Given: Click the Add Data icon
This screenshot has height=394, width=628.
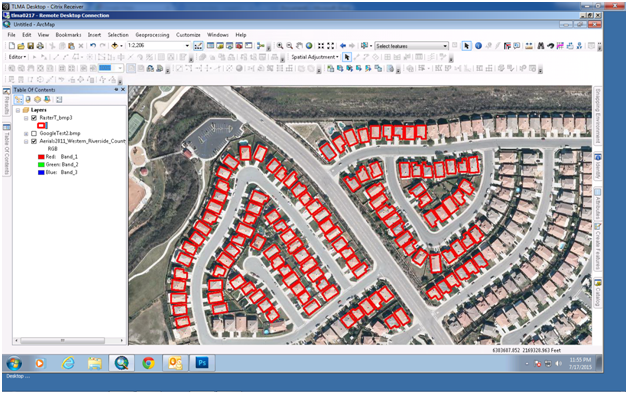Looking at the screenshot, I should click(x=115, y=46).
